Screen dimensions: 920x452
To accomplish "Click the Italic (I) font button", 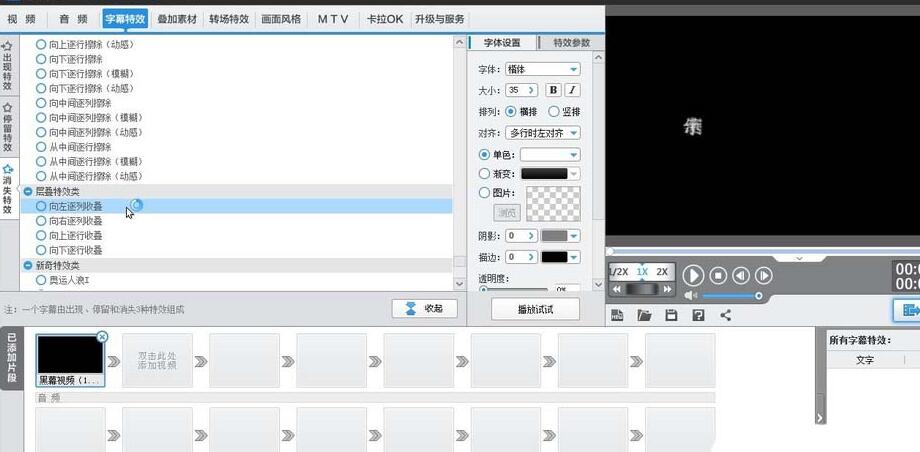I will [573, 90].
